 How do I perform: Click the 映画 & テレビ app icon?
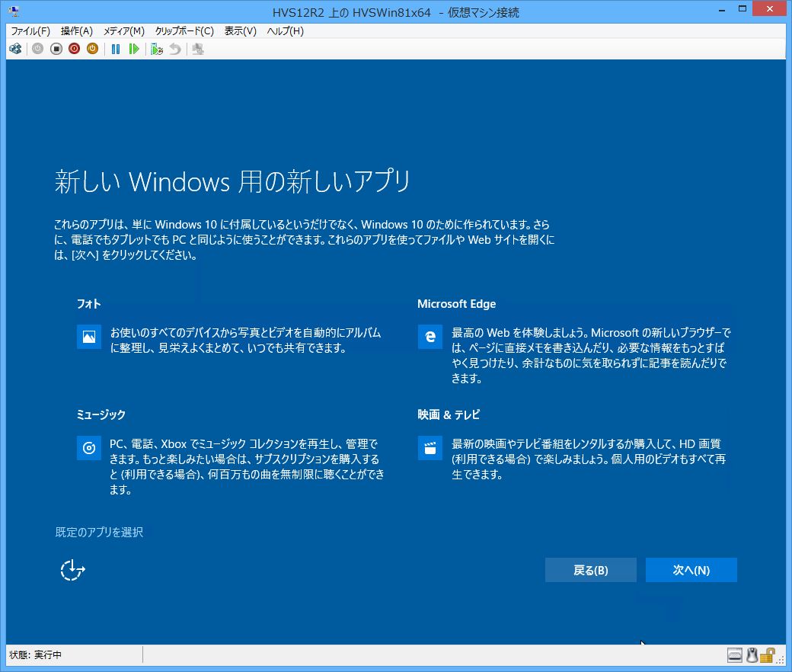click(x=430, y=448)
